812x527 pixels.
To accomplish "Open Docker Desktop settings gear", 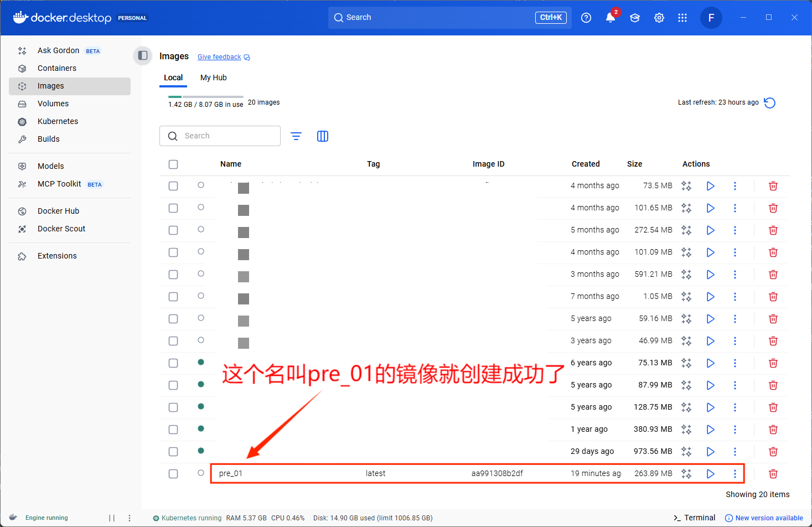I will [x=659, y=17].
